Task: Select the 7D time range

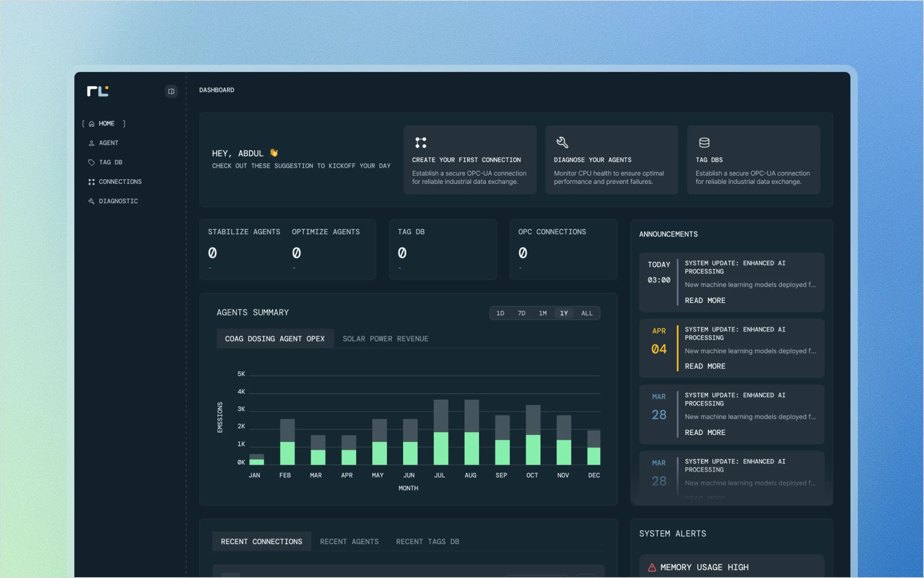Action: click(x=521, y=313)
